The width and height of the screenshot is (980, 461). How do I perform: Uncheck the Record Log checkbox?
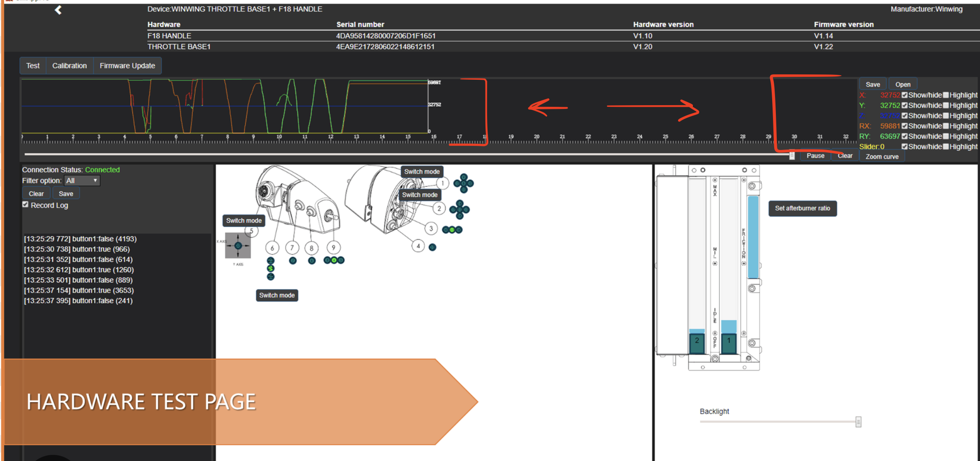click(x=25, y=205)
